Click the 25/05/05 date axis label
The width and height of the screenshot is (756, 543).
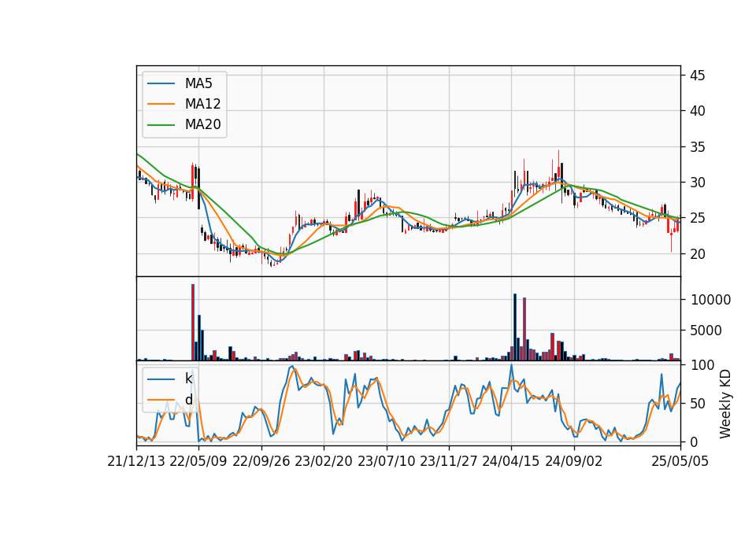tap(680, 461)
